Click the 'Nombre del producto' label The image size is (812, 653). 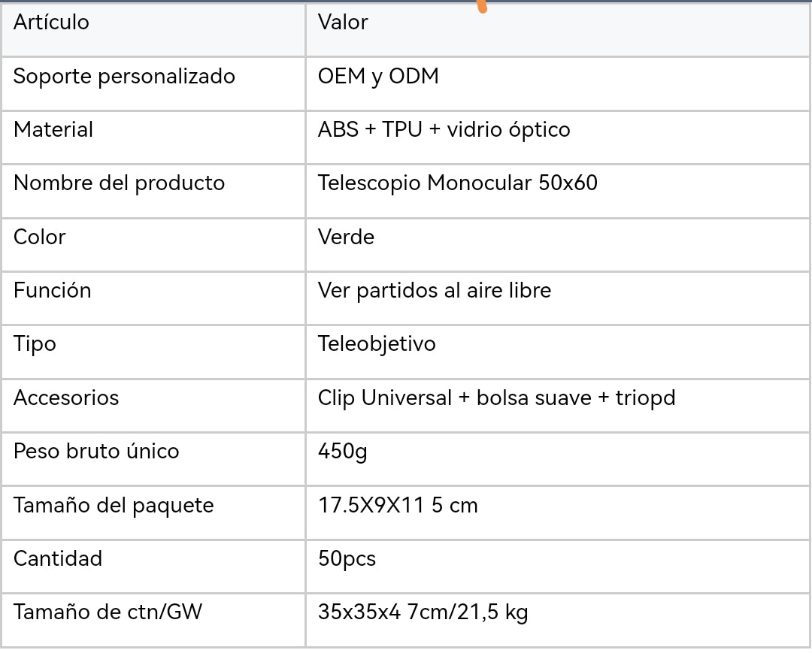[x=119, y=183]
